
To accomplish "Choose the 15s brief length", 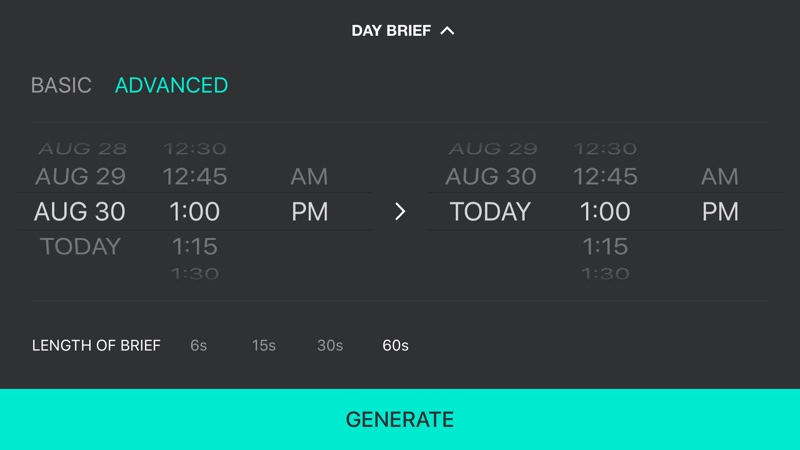I will [x=263, y=346].
